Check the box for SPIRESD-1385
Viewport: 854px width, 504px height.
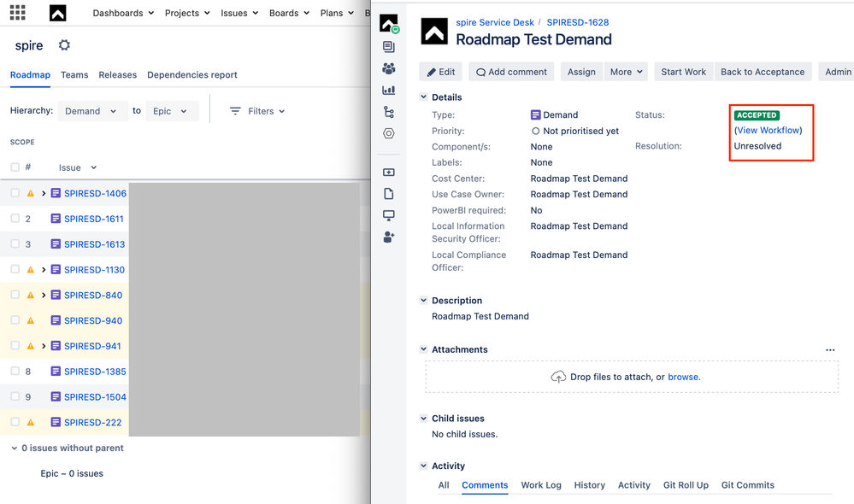(15, 371)
